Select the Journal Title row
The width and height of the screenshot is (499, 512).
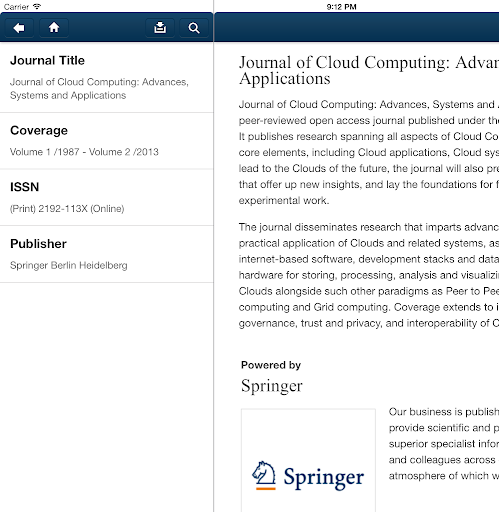107,77
